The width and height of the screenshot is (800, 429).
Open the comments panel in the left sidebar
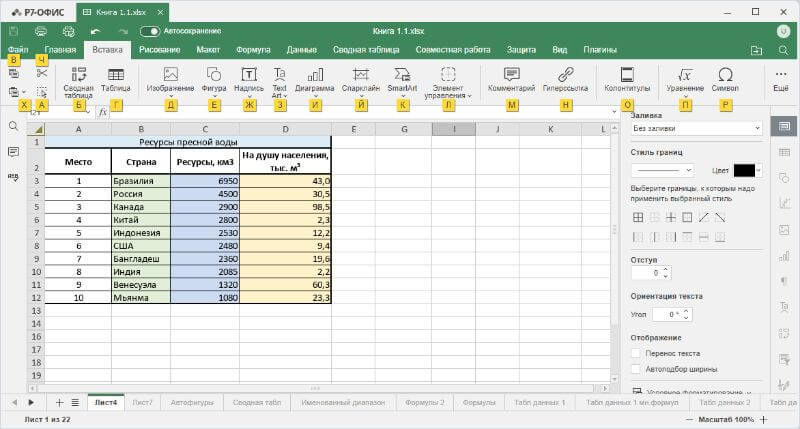[x=14, y=152]
